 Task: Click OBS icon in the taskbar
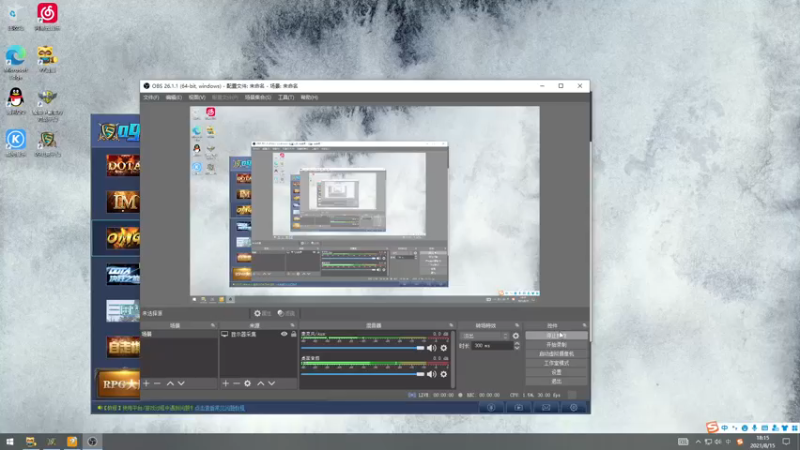coord(92,441)
